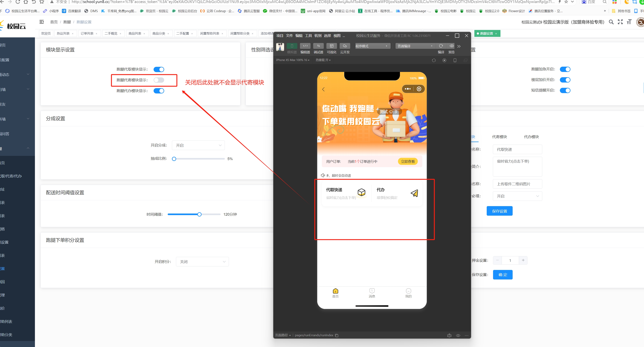Enable the 跑腿代寄模块显示 switch
Screen dimensions: 644x347
click(x=159, y=80)
